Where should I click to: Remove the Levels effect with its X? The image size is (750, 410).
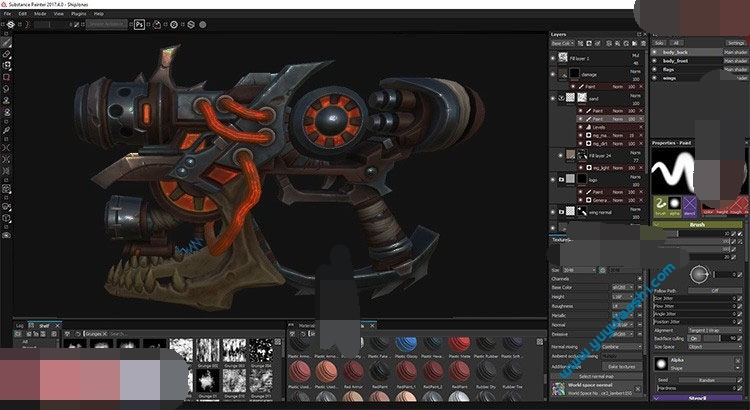pyautogui.click(x=641, y=128)
